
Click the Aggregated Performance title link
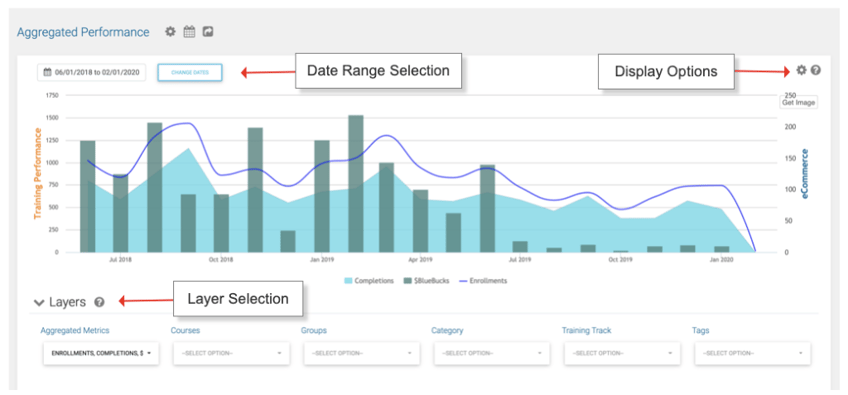click(x=83, y=32)
